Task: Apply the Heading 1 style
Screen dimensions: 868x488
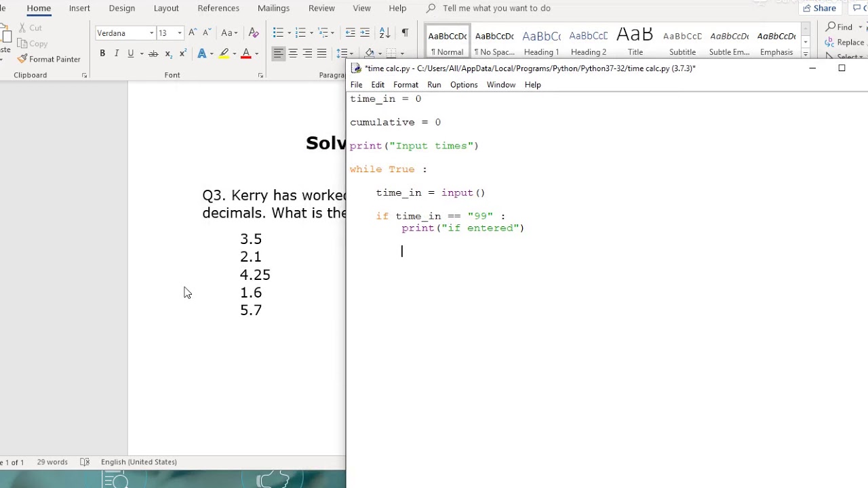Action: [x=541, y=42]
